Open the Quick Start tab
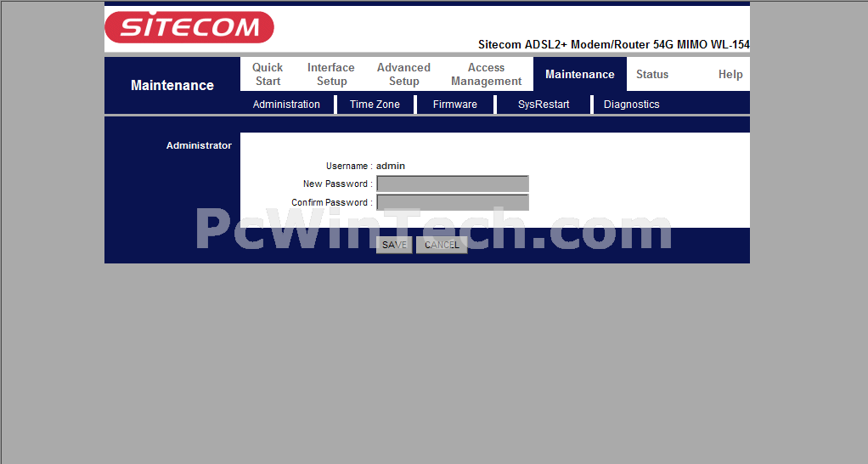Screen dimensions: 868x464 pyautogui.click(x=268, y=74)
